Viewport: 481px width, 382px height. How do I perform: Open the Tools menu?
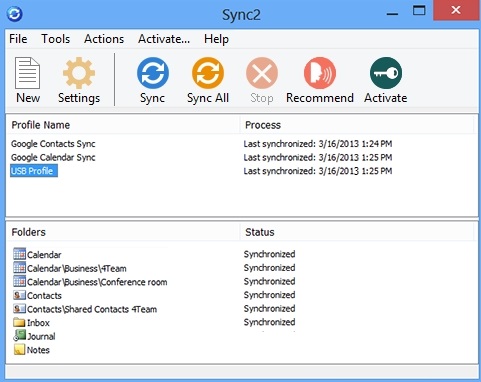click(x=56, y=39)
